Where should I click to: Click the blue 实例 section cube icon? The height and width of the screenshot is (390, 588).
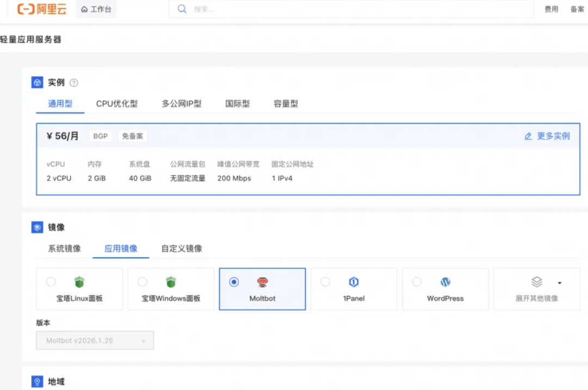[37, 83]
